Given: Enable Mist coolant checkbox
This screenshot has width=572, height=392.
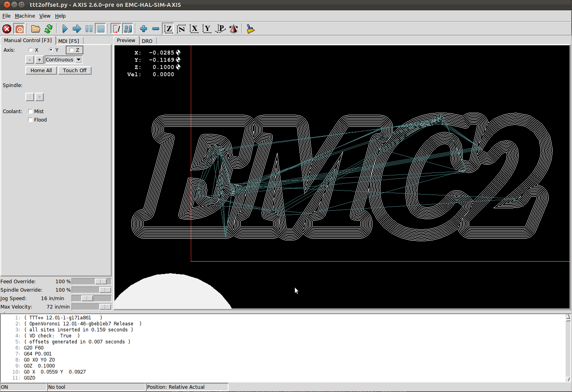Looking at the screenshot, I should (x=30, y=111).
